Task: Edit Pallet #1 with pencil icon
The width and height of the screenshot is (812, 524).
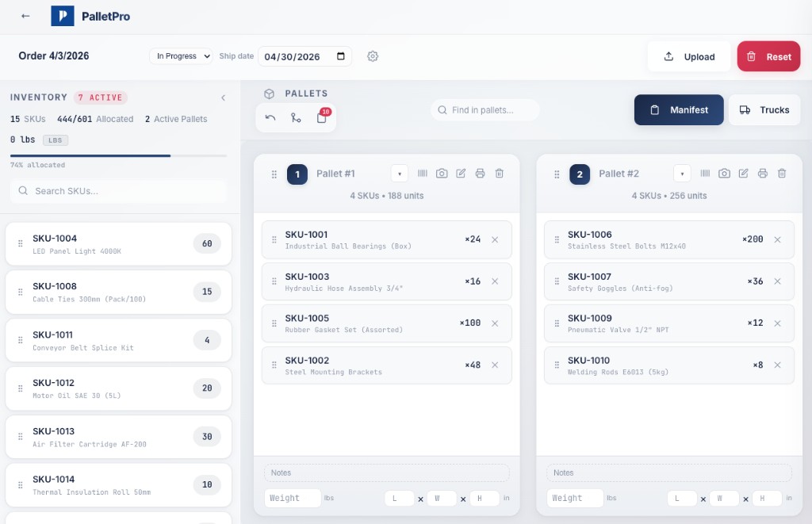Action: tap(461, 174)
